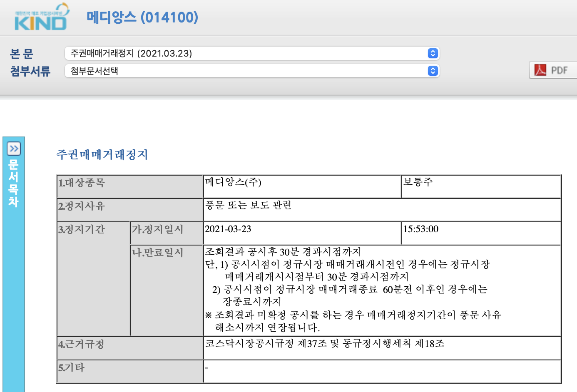
Task: Click the 주권매매거래정지 heading
Action: tap(102, 155)
